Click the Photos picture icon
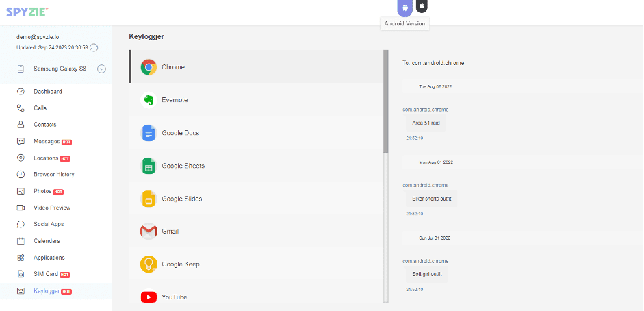The height and width of the screenshot is (311, 644). click(x=21, y=191)
